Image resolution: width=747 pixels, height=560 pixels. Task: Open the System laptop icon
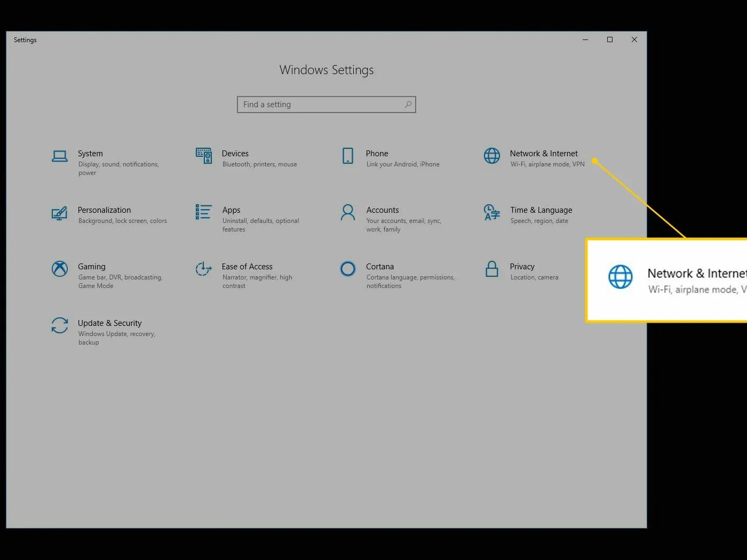[60, 156]
